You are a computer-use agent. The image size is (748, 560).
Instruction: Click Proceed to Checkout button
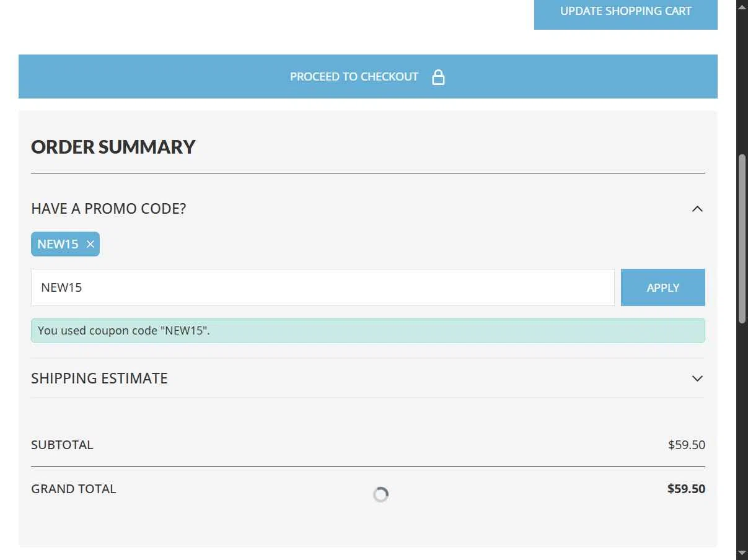click(368, 76)
